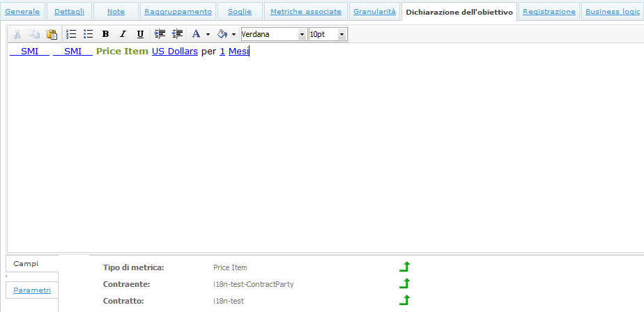
Task: Click the font color A icon
Action: [197, 34]
